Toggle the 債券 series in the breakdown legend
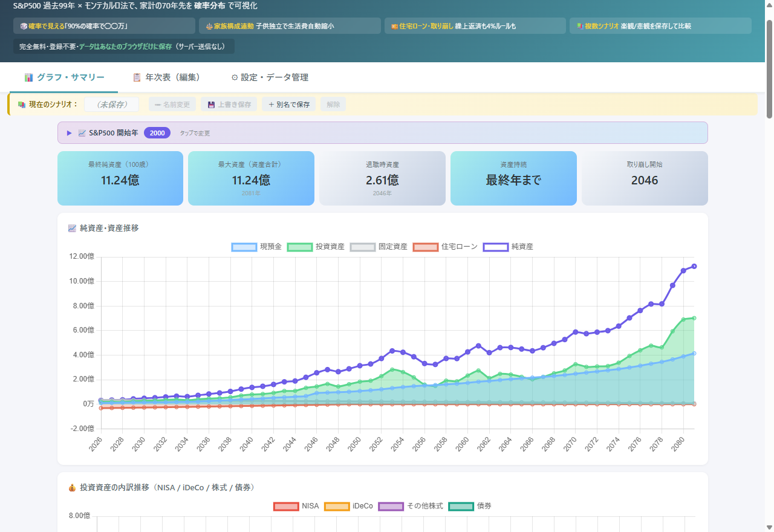 470,506
